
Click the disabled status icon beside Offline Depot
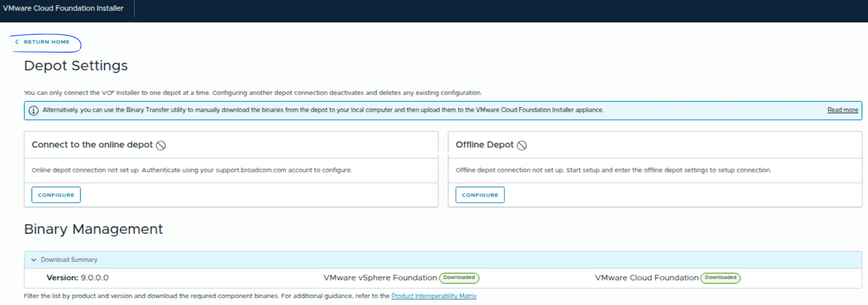click(x=521, y=145)
